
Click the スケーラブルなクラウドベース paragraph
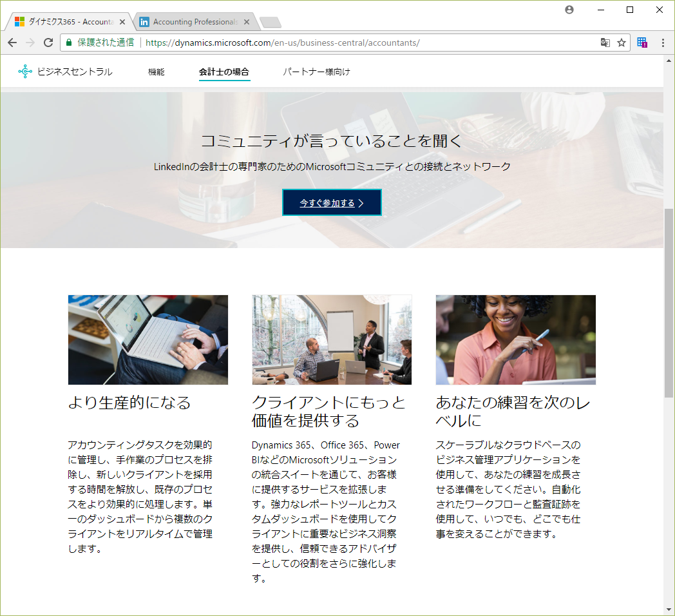(x=508, y=489)
